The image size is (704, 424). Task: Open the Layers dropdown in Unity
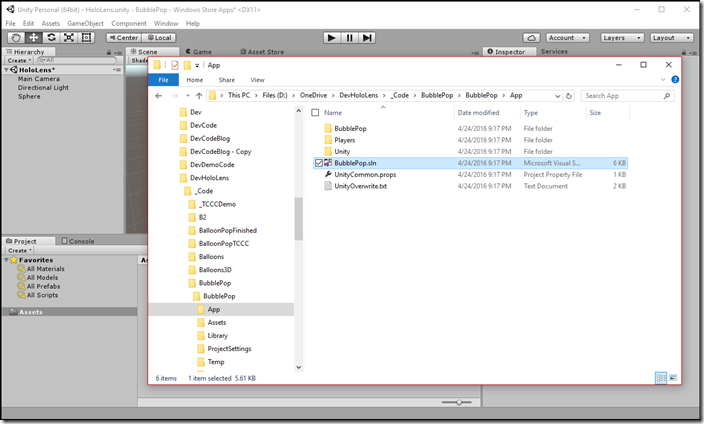[x=622, y=38]
